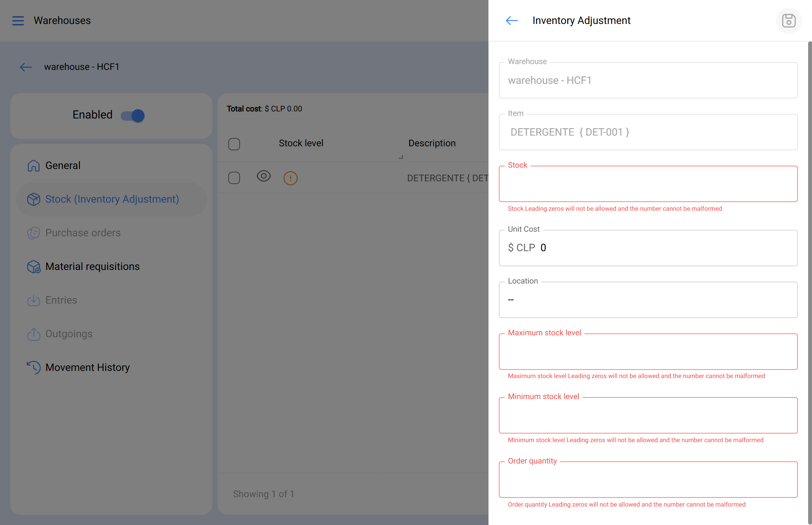Click into the Stock input field

click(648, 184)
